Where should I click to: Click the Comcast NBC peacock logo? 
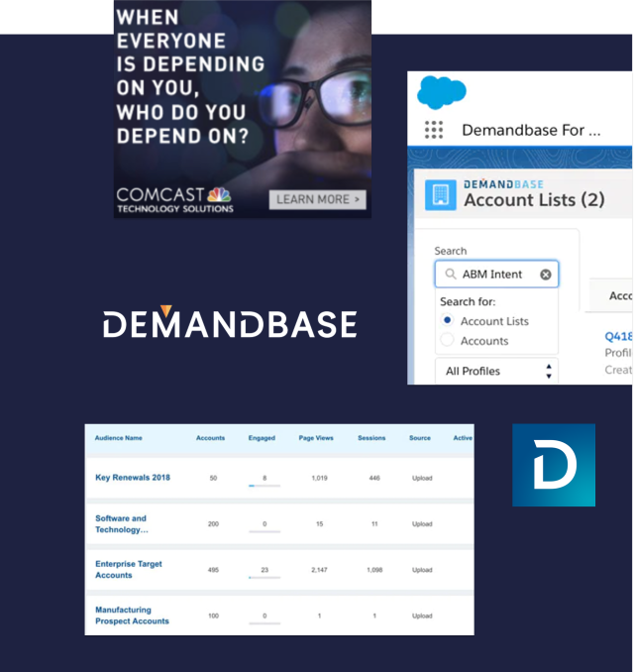(x=219, y=194)
